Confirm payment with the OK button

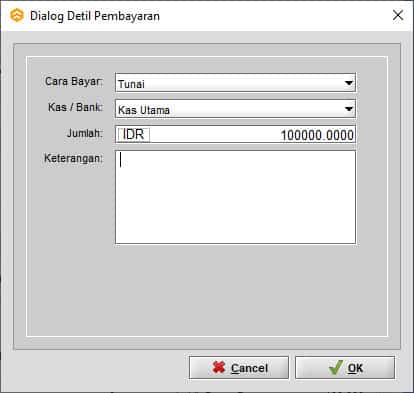point(345,367)
